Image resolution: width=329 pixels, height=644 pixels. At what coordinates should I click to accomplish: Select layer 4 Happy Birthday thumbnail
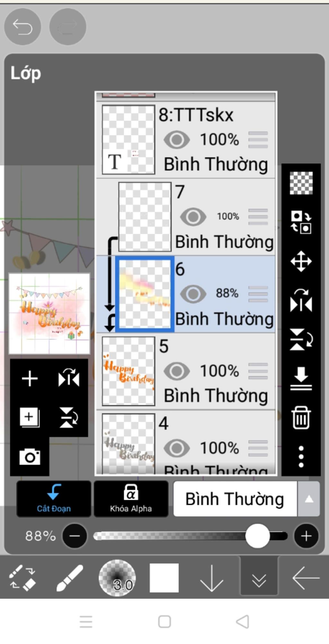[x=129, y=444]
